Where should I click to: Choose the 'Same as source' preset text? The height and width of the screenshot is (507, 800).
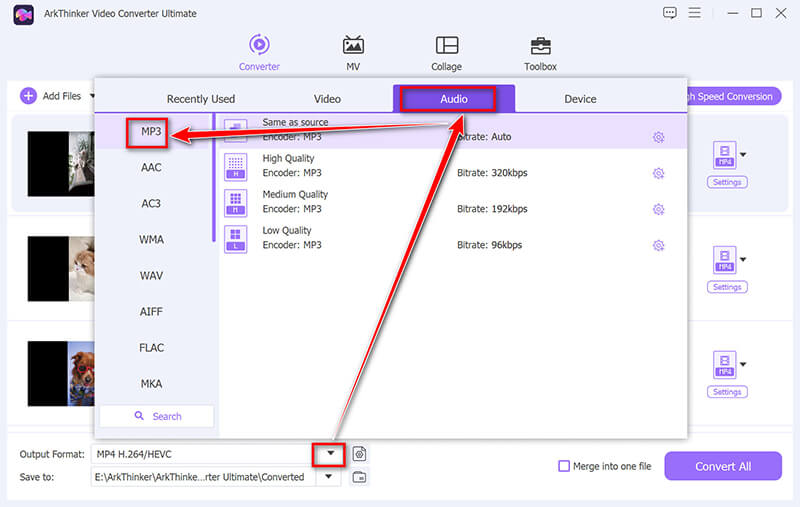click(x=295, y=122)
